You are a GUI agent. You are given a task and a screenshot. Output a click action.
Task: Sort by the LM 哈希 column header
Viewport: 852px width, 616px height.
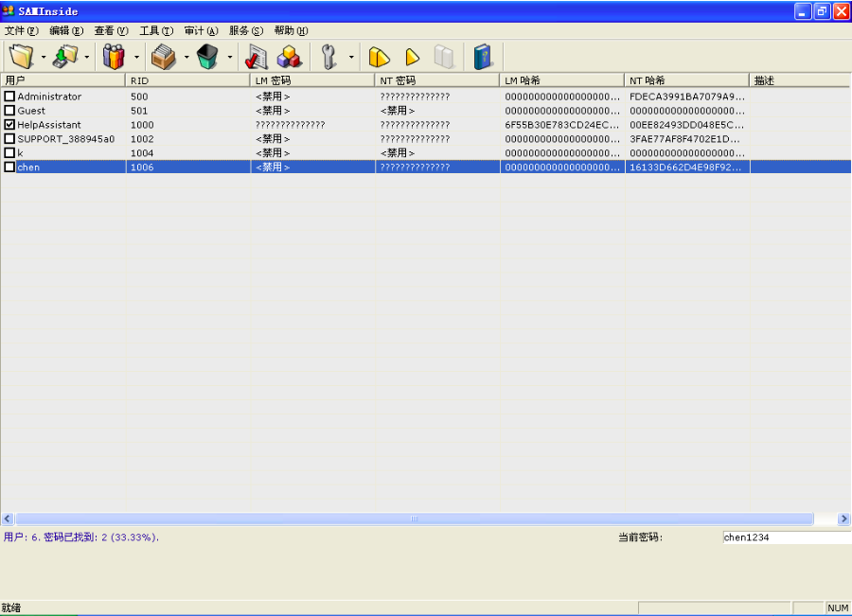click(x=561, y=80)
